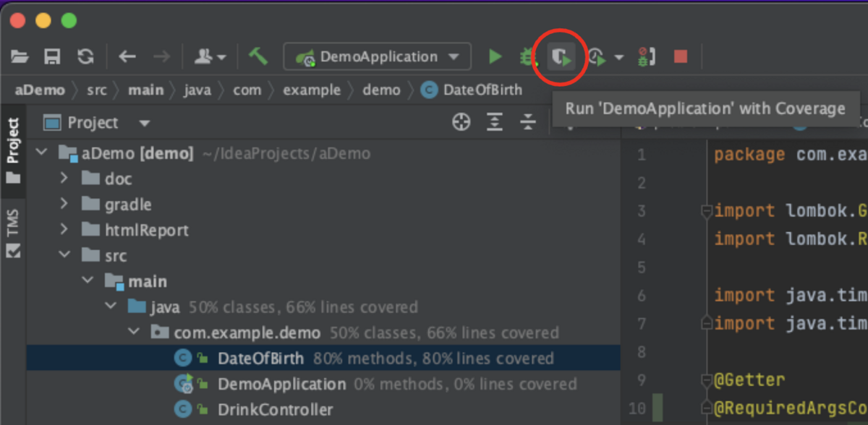Run DemoApplication with Coverage icon

560,56
